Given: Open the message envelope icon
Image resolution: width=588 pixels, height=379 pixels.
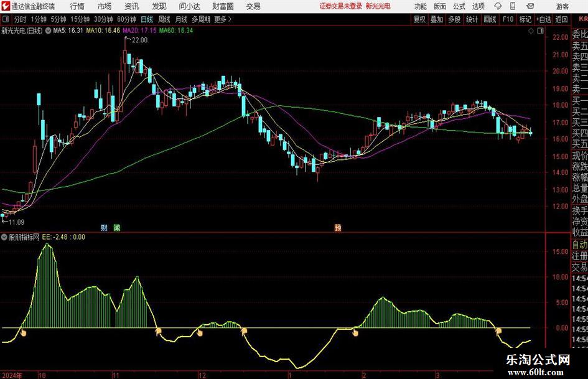Looking at the screenshot, I should [x=530, y=6].
